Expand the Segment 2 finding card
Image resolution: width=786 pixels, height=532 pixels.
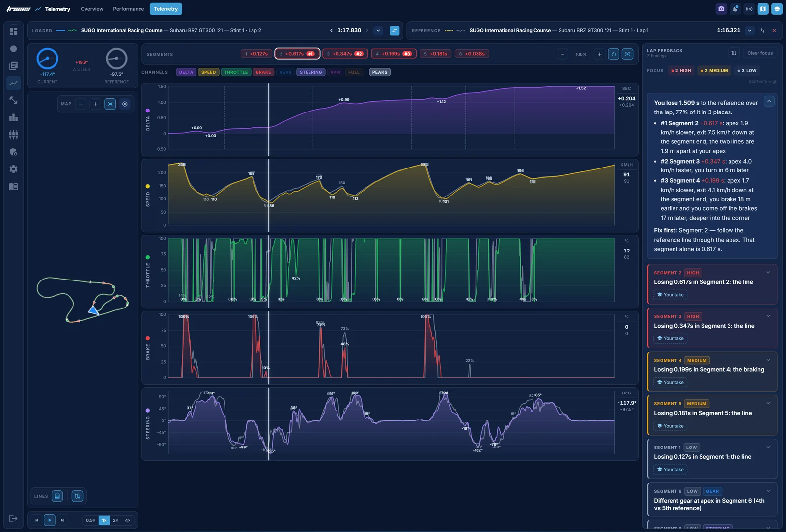(x=769, y=272)
